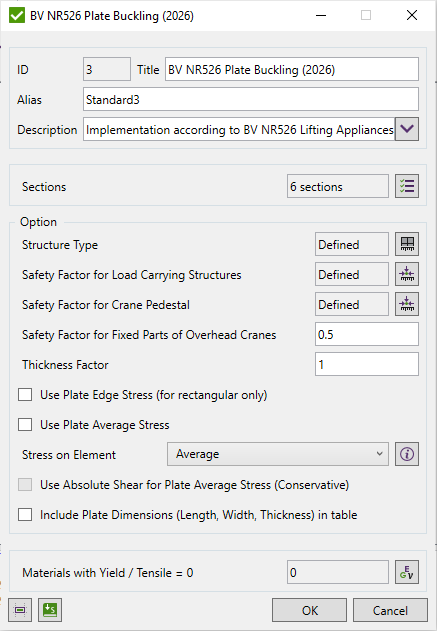This screenshot has width=437, height=631.
Task: Click the ID field showing 3
Action: [107, 69]
